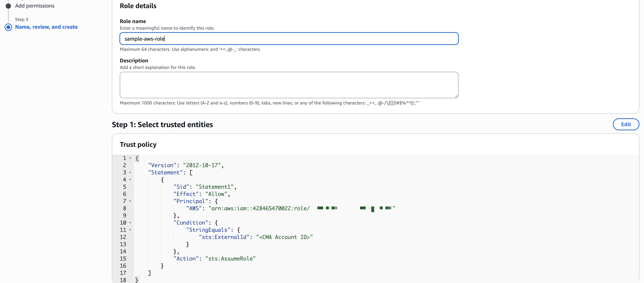Click the "Statement" key text

point(166,172)
